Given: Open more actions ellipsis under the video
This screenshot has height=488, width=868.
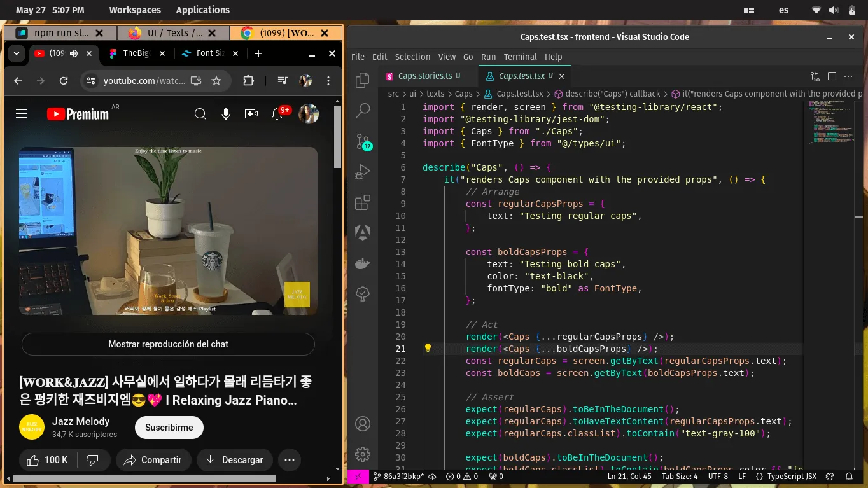Looking at the screenshot, I should pos(290,460).
